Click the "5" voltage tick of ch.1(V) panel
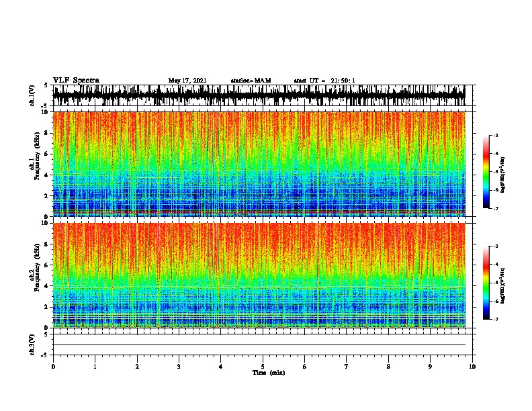 coord(46,85)
